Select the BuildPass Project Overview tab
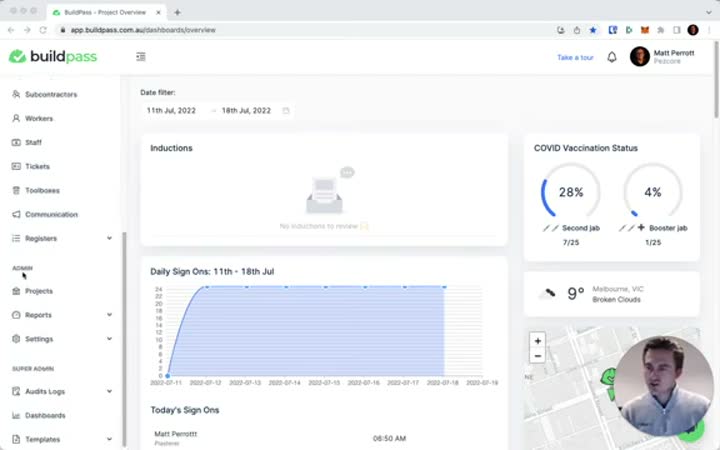The height and width of the screenshot is (450, 720). 107,12
